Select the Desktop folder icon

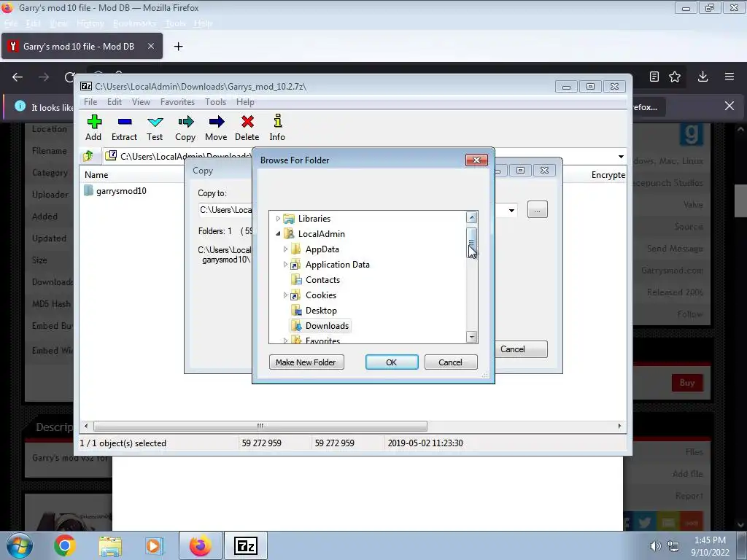click(x=296, y=311)
